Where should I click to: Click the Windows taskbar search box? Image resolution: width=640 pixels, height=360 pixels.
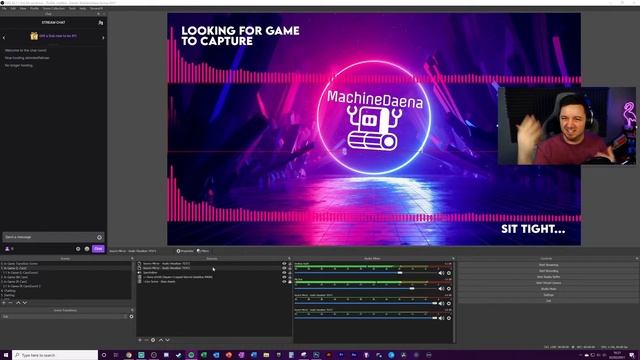tap(55, 355)
